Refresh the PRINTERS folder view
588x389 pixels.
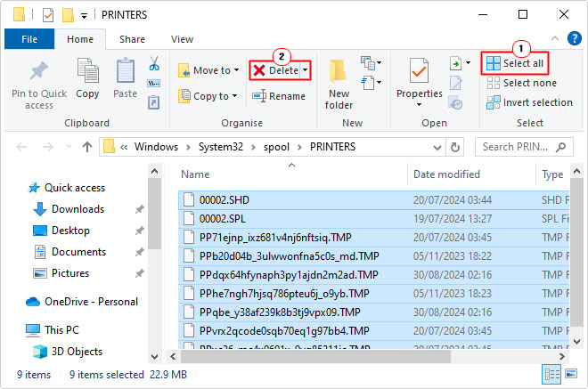[x=455, y=147]
